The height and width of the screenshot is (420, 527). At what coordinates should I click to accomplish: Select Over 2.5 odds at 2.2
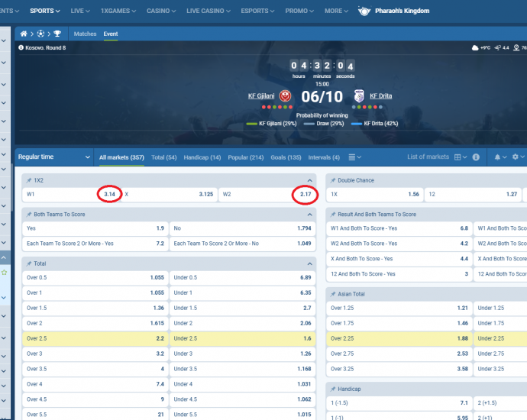coord(95,338)
